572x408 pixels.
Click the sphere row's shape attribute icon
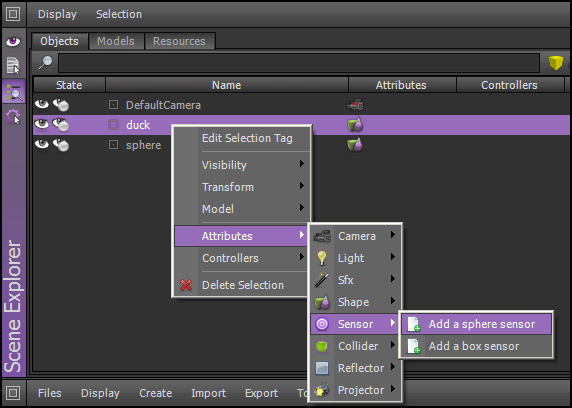coord(355,145)
